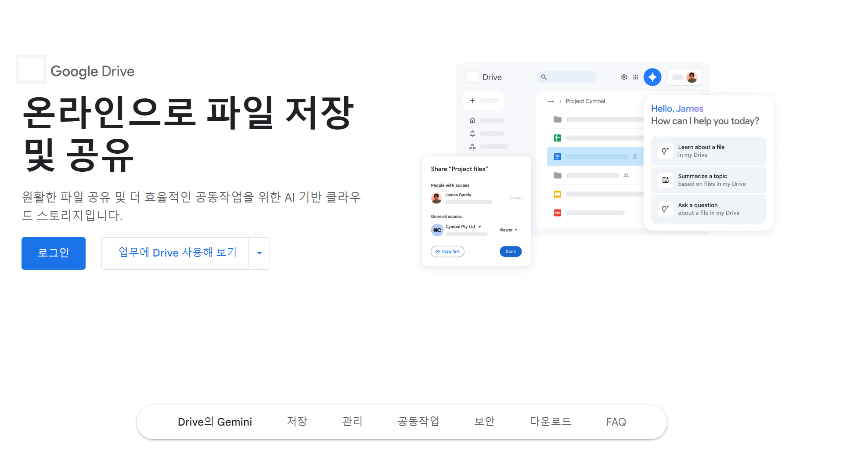The width and height of the screenshot is (868, 459).
Task: Click the blue Done button in the Share dialog
Action: click(511, 252)
